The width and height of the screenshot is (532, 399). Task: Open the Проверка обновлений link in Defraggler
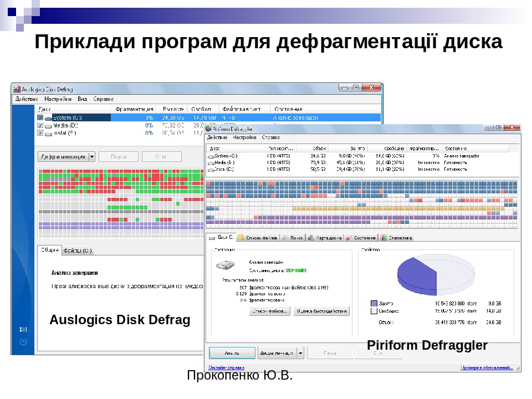[x=487, y=367]
